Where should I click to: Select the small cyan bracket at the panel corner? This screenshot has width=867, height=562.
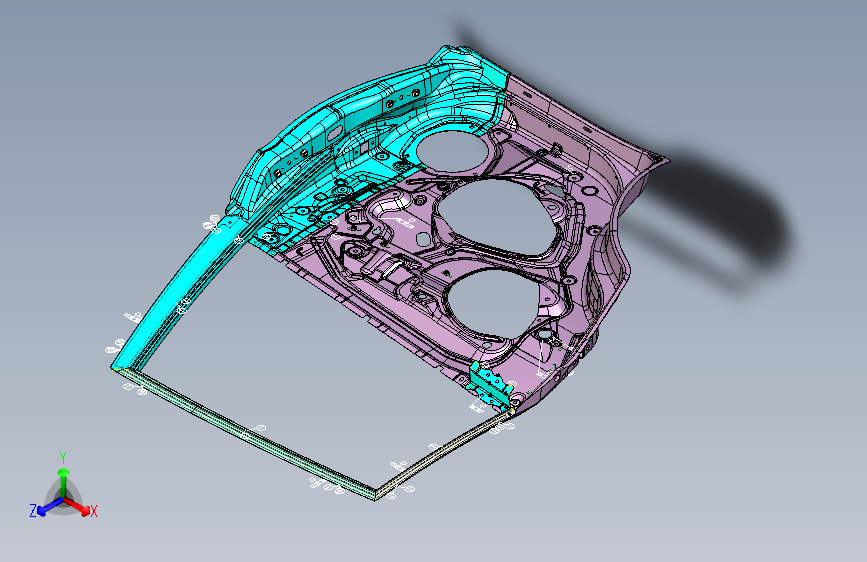tap(489, 385)
